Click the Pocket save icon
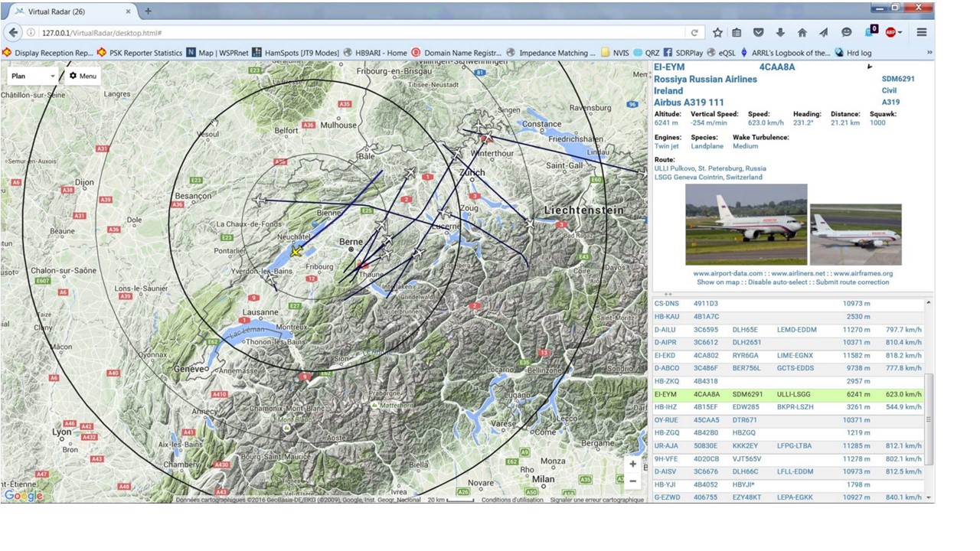This screenshot has width=980, height=551. click(x=758, y=33)
